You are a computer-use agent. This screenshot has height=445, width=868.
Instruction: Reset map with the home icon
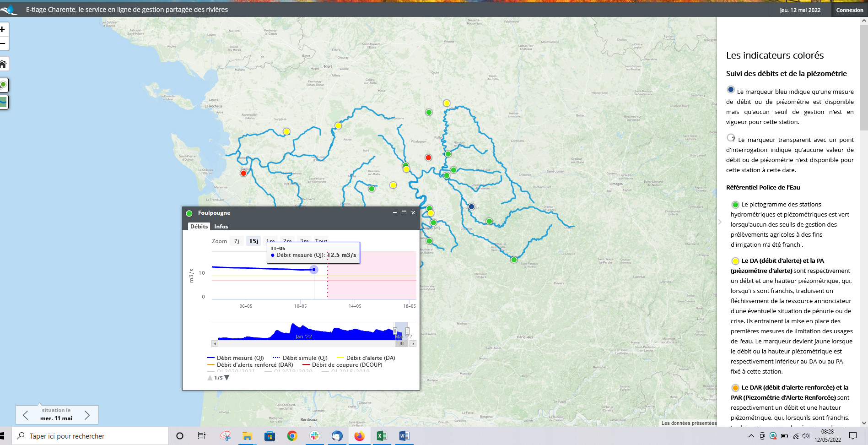[x=3, y=64]
